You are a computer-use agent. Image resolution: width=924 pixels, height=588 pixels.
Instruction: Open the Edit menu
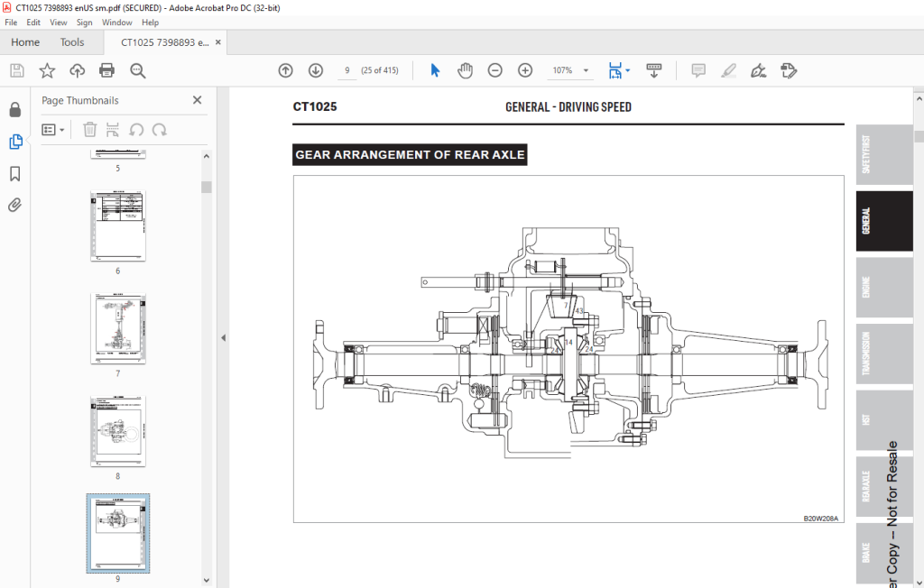click(x=33, y=23)
